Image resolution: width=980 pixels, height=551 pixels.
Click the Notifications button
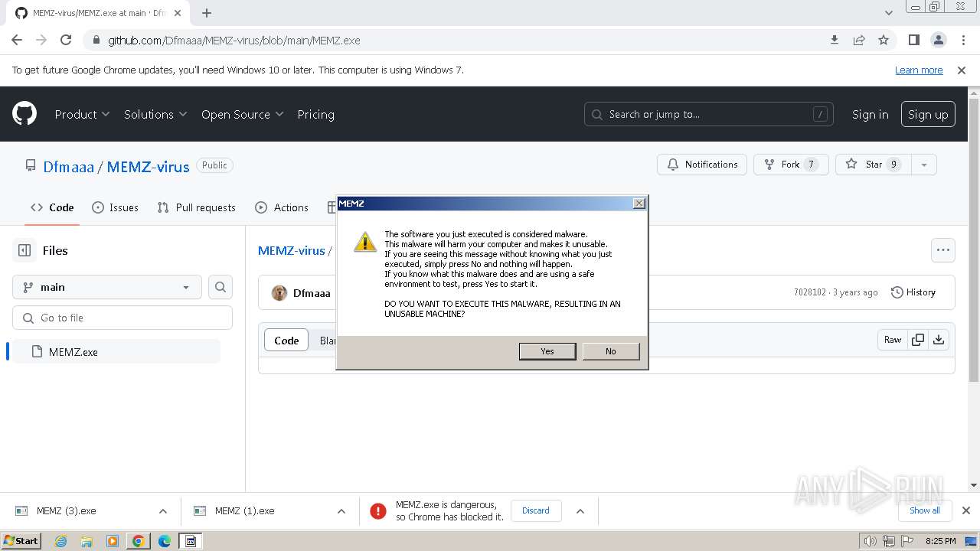(702, 165)
